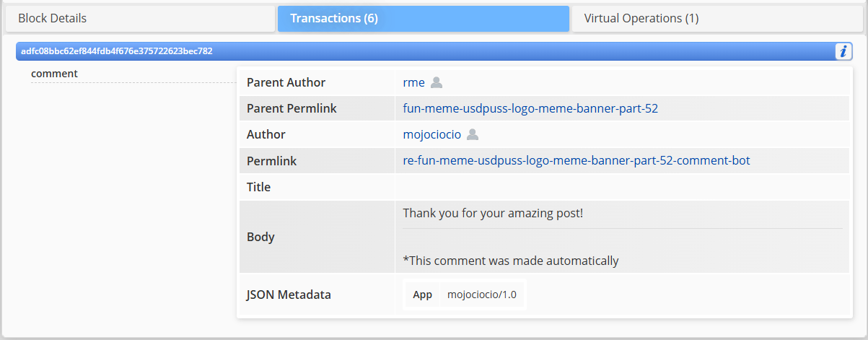Open the Virtual Operations (1) tab
The image size is (868, 340).
717,19
